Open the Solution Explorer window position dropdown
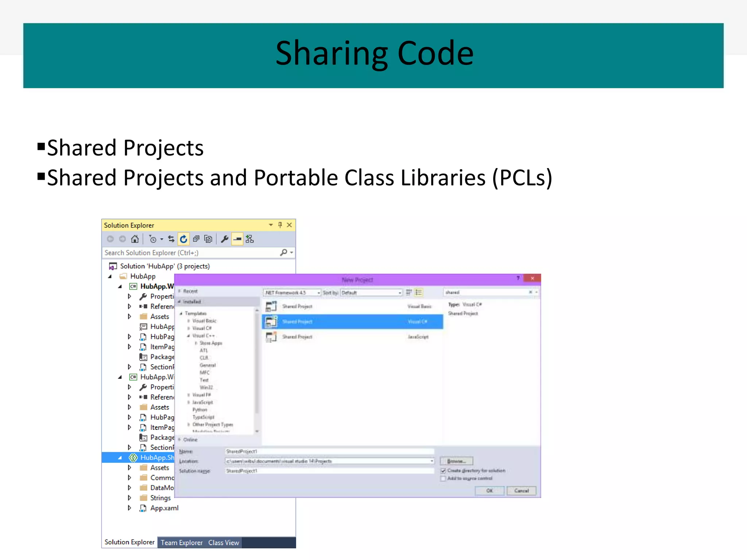Screen dimensions: 747x560 point(271,225)
